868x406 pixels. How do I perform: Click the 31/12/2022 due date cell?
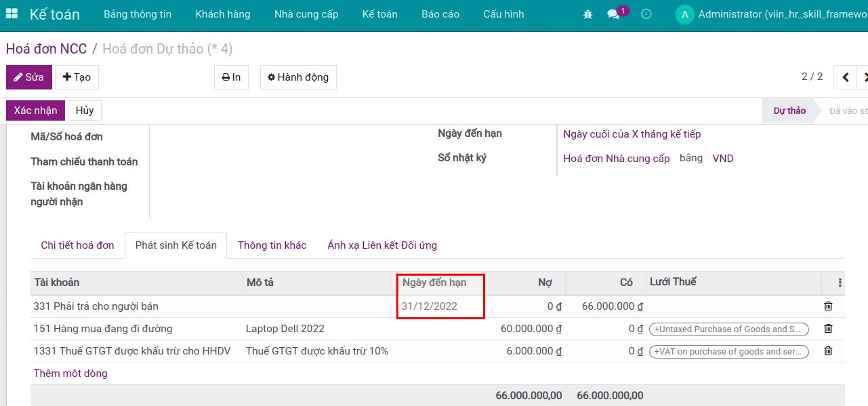pos(430,306)
